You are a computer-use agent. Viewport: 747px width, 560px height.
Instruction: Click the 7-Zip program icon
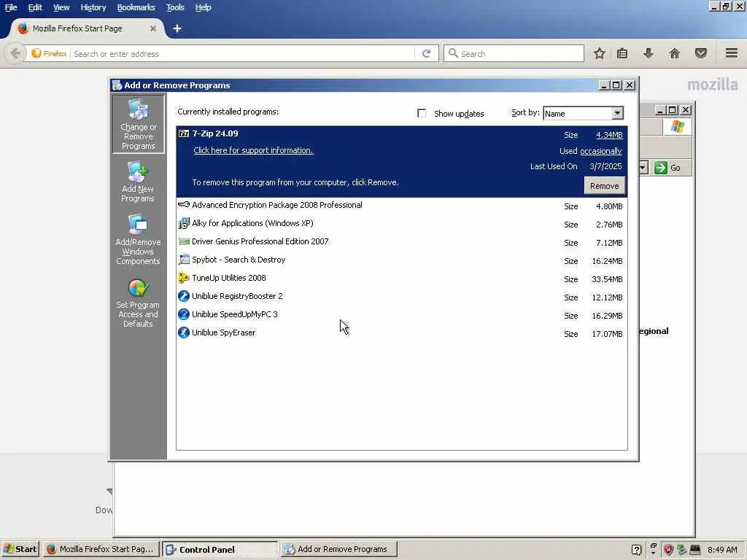tap(184, 134)
